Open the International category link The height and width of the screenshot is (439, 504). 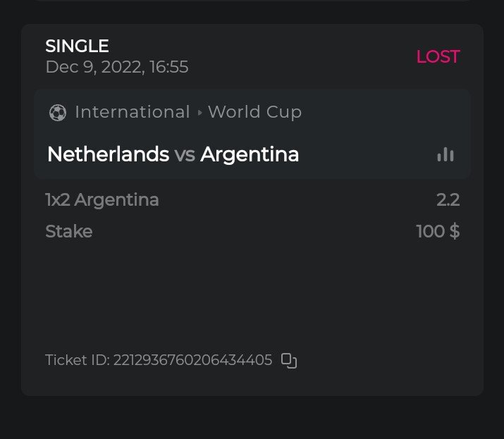(x=133, y=112)
